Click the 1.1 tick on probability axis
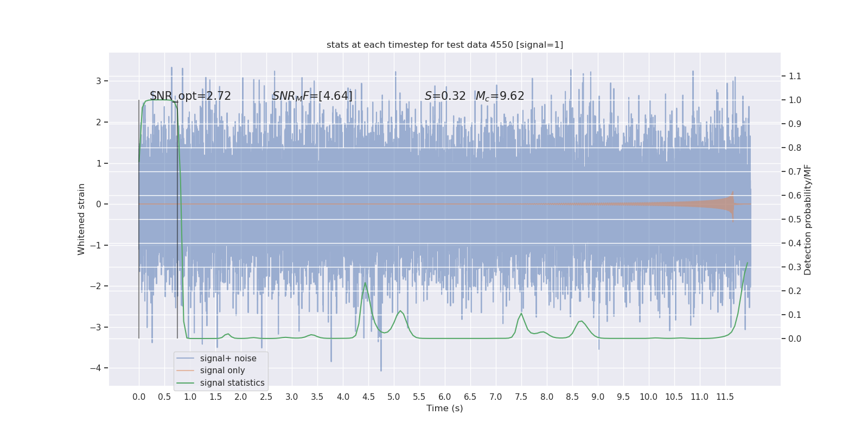This screenshot has width=868, height=434. point(795,76)
